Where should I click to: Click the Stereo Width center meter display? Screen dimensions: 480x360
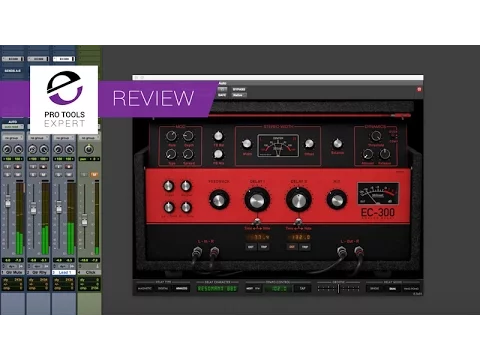coord(278,146)
